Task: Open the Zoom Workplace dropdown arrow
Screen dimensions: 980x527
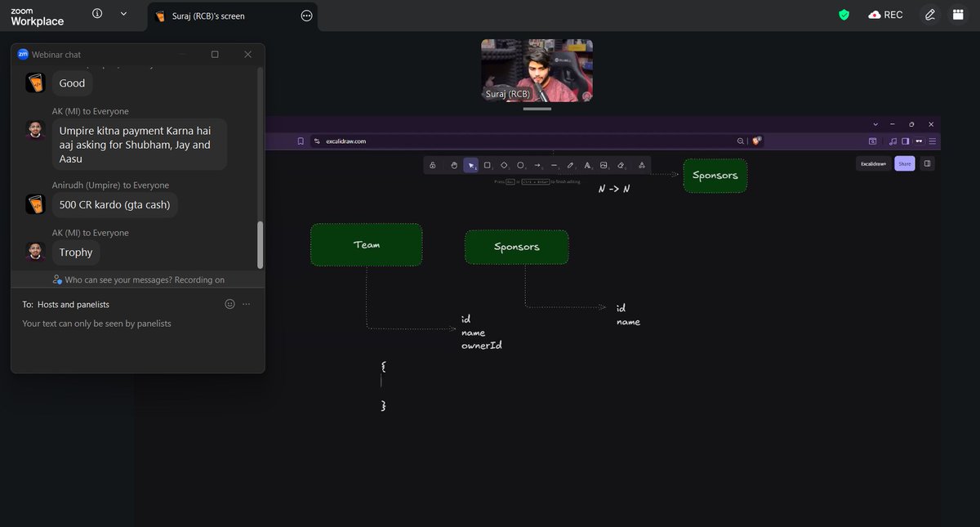Action: [122, 14]
